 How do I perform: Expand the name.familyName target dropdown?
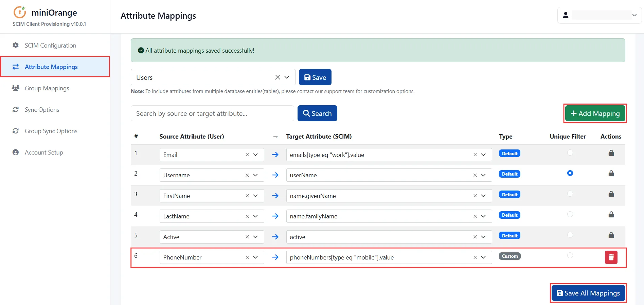point(483,216)
